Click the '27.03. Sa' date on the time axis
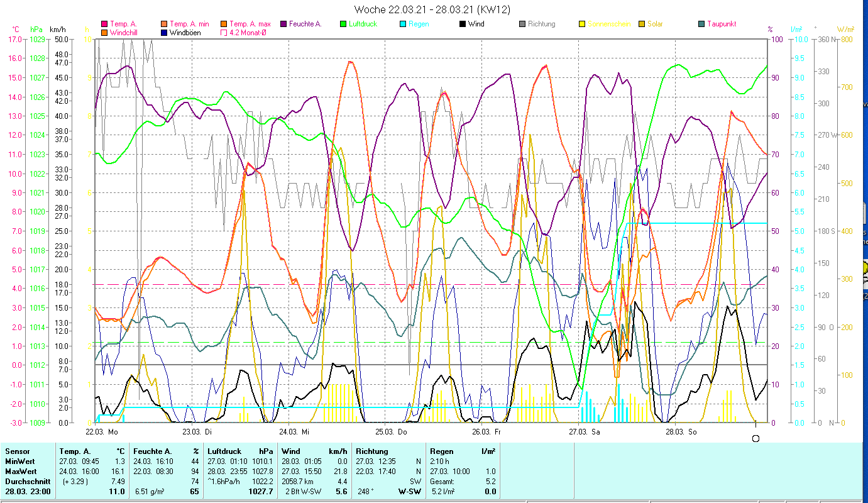 pos(585,432)
